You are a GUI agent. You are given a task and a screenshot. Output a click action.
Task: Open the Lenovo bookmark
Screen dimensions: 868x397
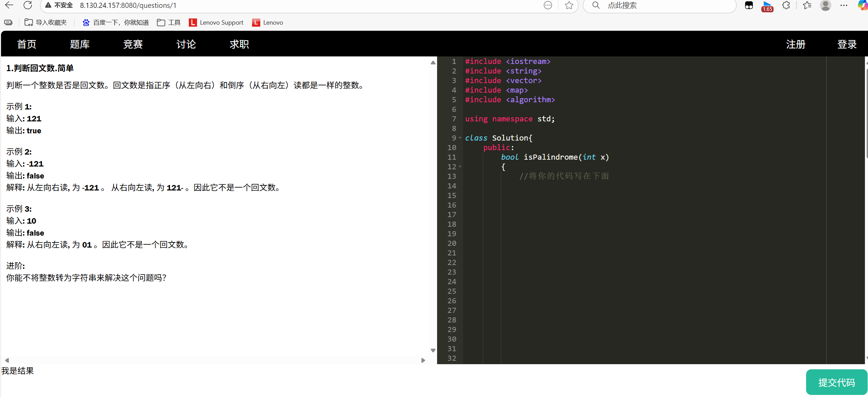[x=268, y=23]
